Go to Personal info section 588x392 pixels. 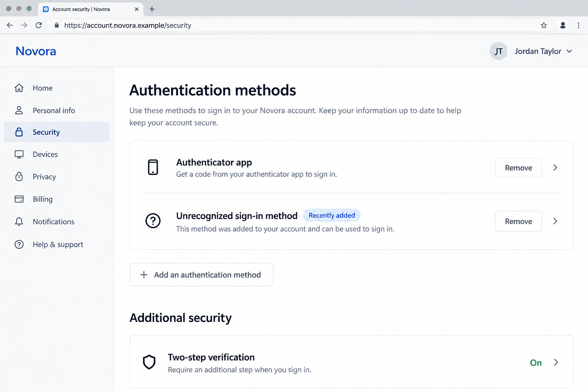point(57,110)
